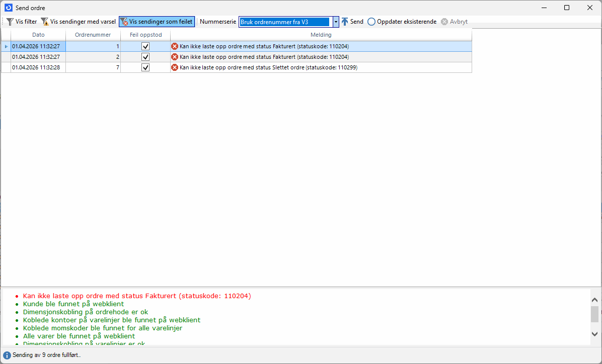Click the red error icon for order 1

pos(175,46)
